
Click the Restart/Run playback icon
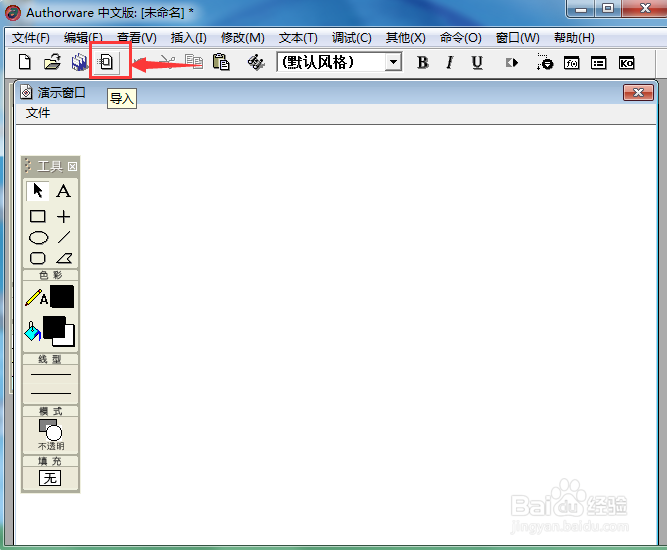point(512,63)
